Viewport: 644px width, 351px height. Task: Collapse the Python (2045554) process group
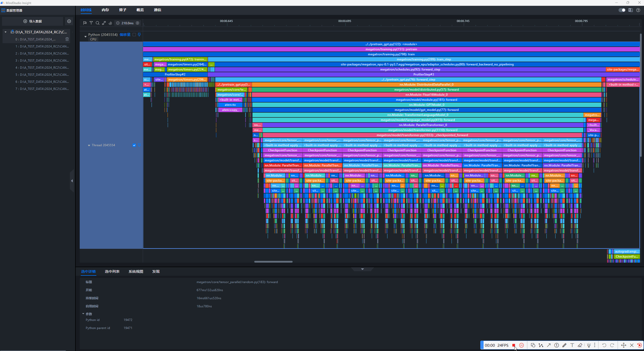click(86, 36)
